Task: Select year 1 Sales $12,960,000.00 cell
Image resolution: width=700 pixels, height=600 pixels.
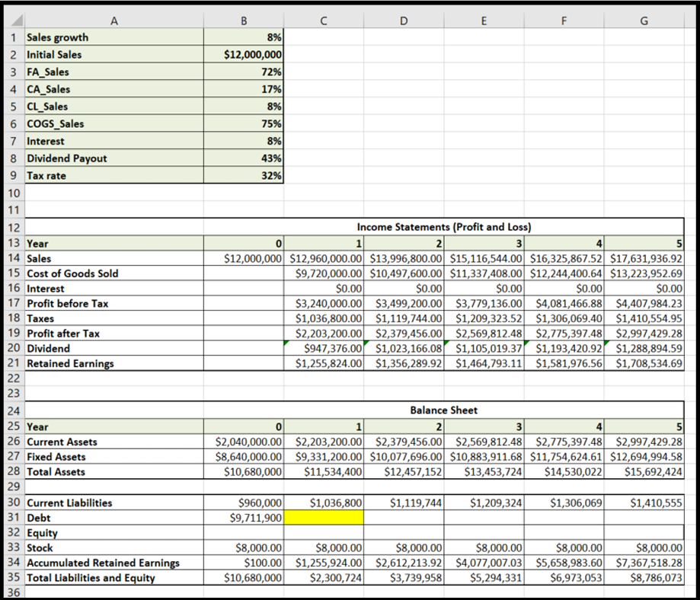Action: coord(324,258)
